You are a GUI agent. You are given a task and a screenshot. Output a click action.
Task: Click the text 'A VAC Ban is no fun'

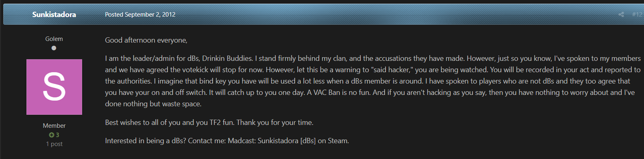coord(339,92)
